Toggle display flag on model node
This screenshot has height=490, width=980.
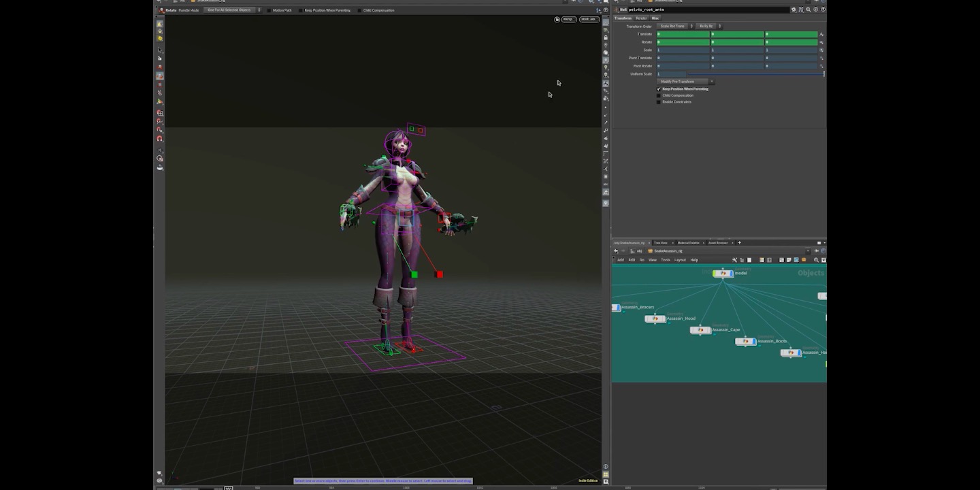(x=732, y=274)
